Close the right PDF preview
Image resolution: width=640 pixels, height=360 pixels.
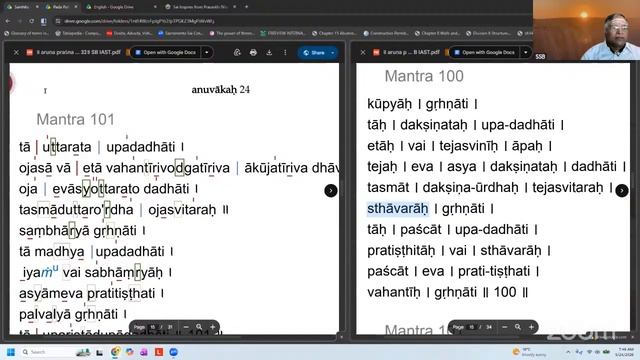363,52
